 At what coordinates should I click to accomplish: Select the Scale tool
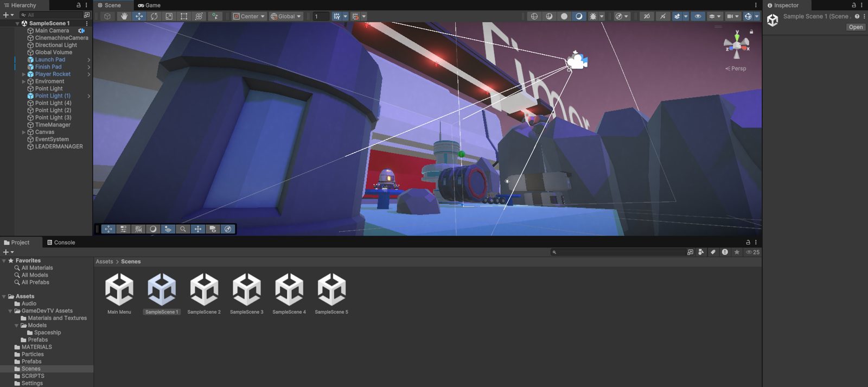click(x=169, y=16)
